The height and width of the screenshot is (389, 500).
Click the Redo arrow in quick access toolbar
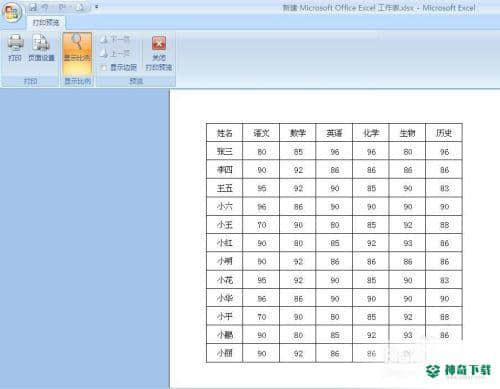click(62, 7)
